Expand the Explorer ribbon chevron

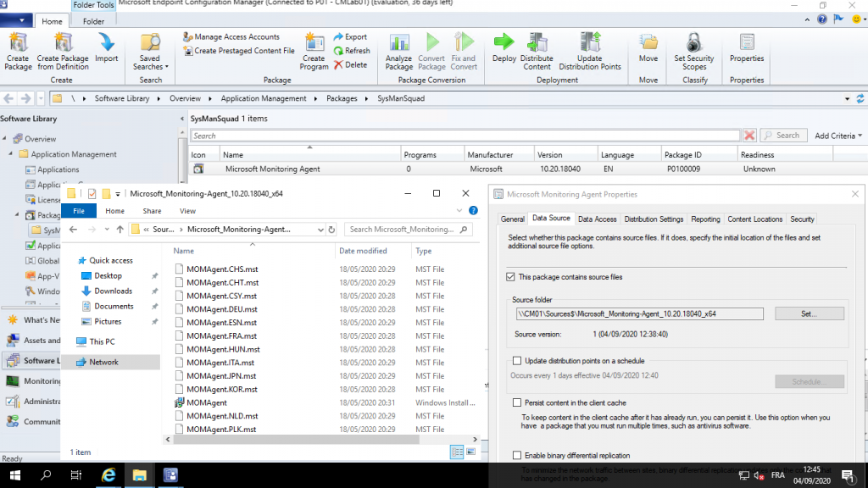point(459,211)
